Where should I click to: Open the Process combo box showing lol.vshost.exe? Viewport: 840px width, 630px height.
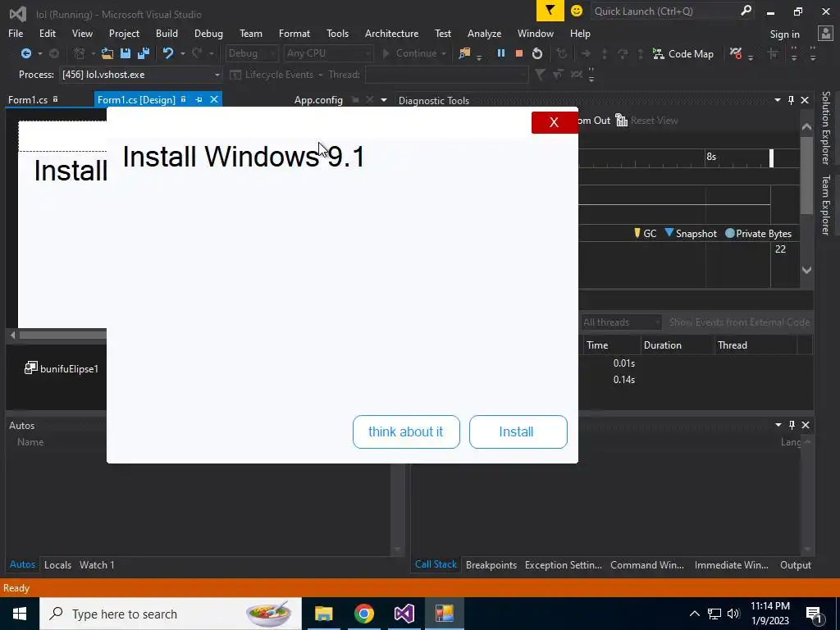[x=140, y=75]
